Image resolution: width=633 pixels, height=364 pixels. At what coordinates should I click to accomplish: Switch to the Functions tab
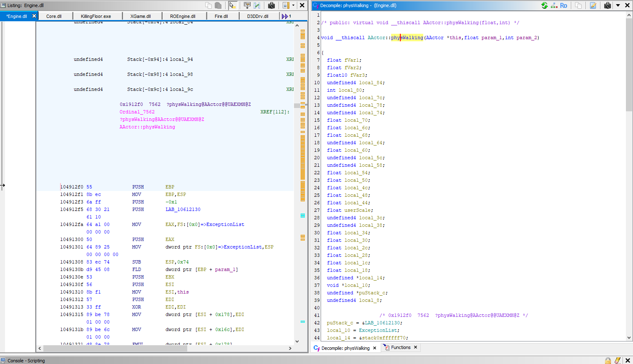[x=401, y=347]
